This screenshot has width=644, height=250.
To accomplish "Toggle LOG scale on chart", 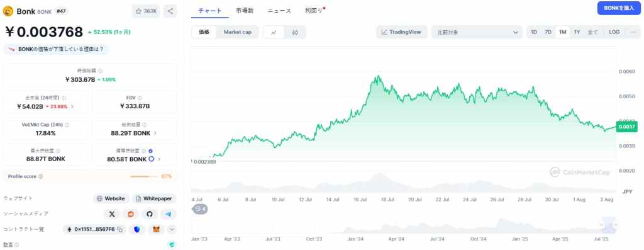I will click(x=614, y=32).
